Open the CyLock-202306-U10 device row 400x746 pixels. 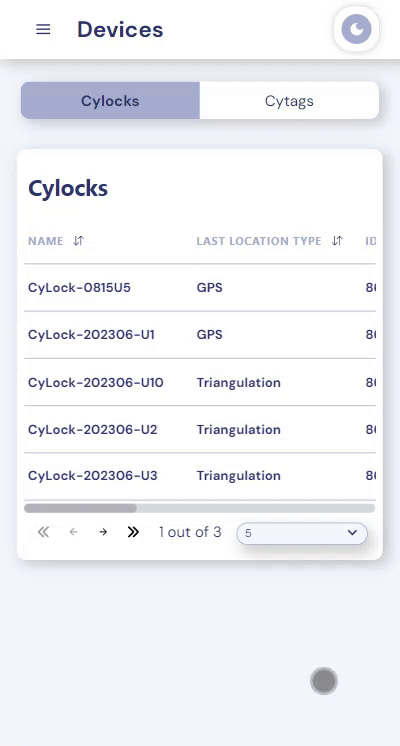(x=200, y=382)
